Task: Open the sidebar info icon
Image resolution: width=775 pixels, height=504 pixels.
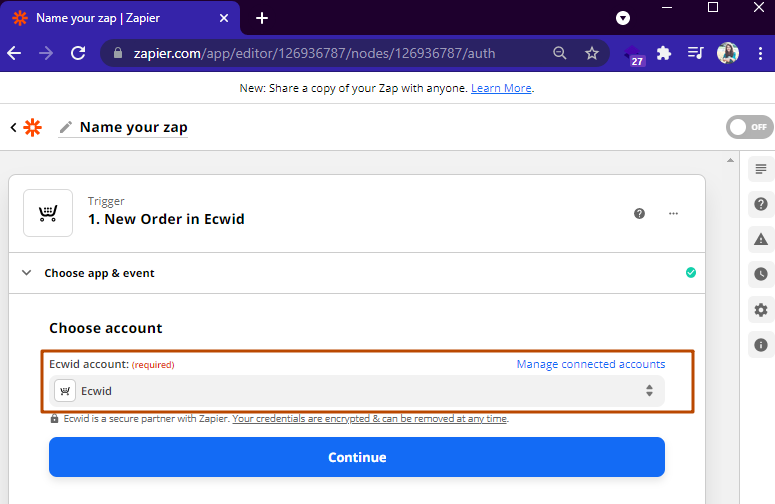Action: pos(761,345)
